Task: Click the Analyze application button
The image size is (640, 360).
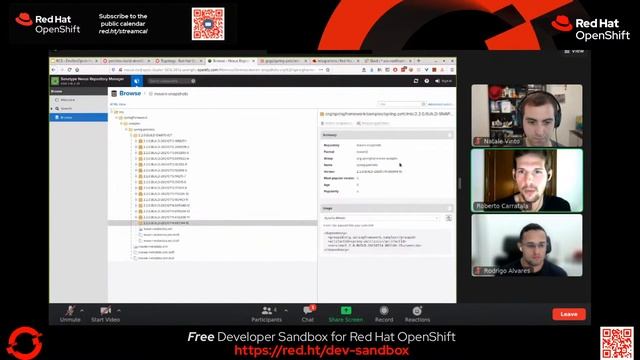Action: 373,123
